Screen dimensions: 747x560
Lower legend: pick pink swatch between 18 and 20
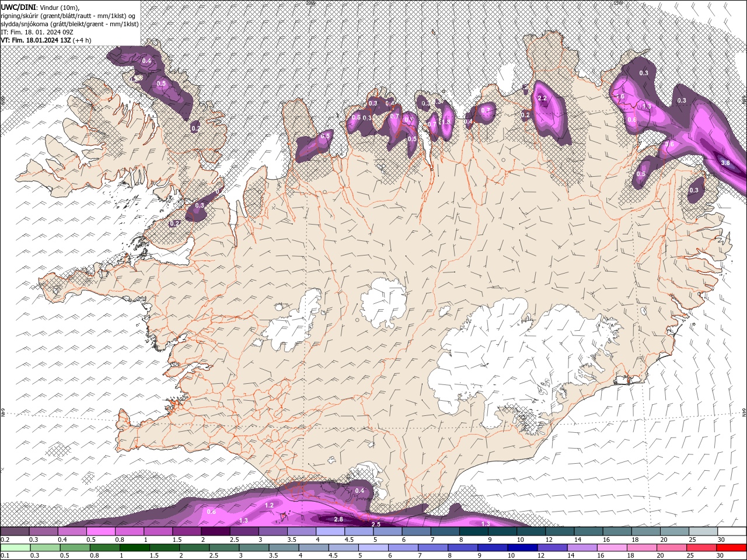641,548
